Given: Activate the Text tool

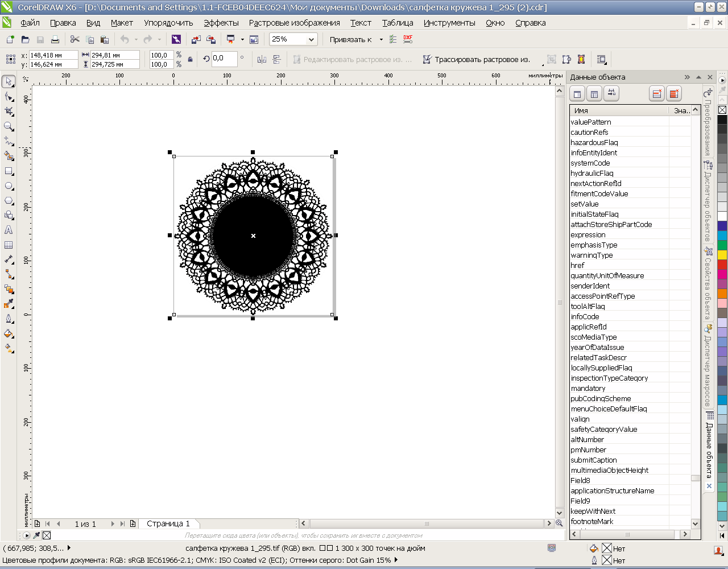Looking at the screenshot, I should pos(9,230).
